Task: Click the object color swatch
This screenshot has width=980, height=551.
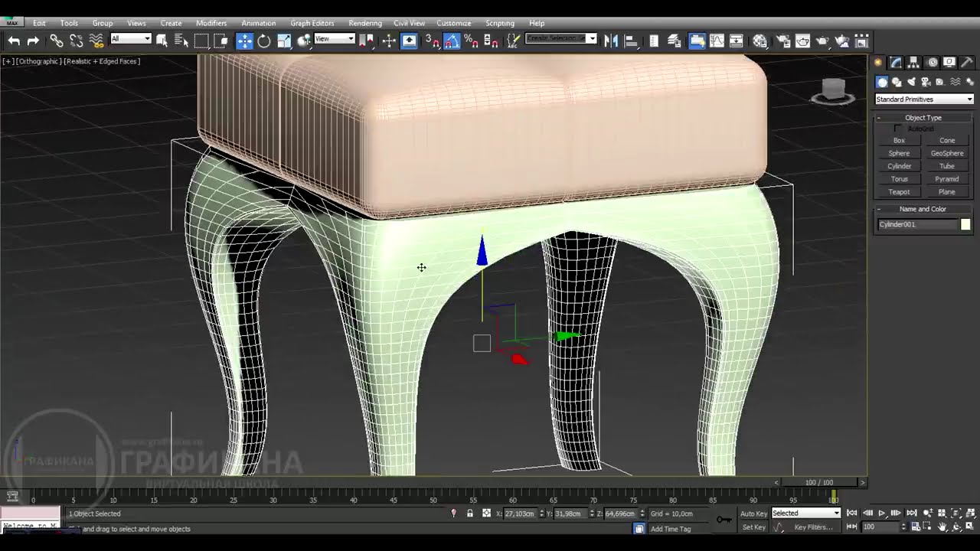Action: 965,224
